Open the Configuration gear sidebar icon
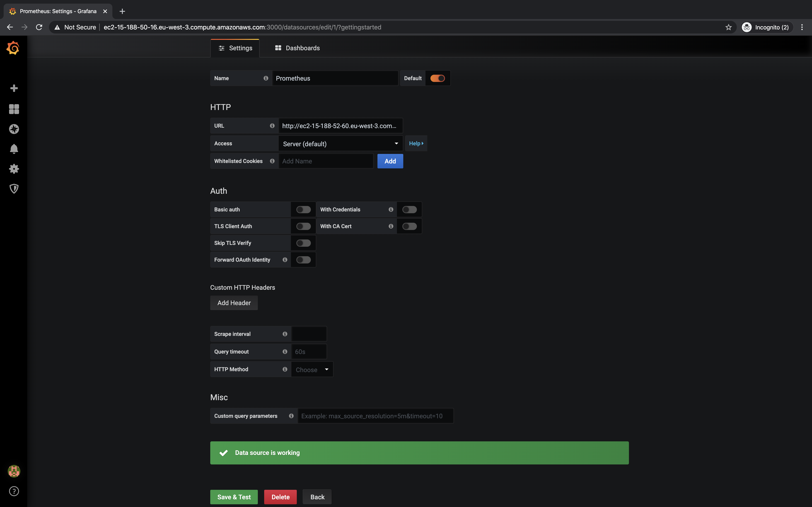812x507 pixels. tap(14, 169)
